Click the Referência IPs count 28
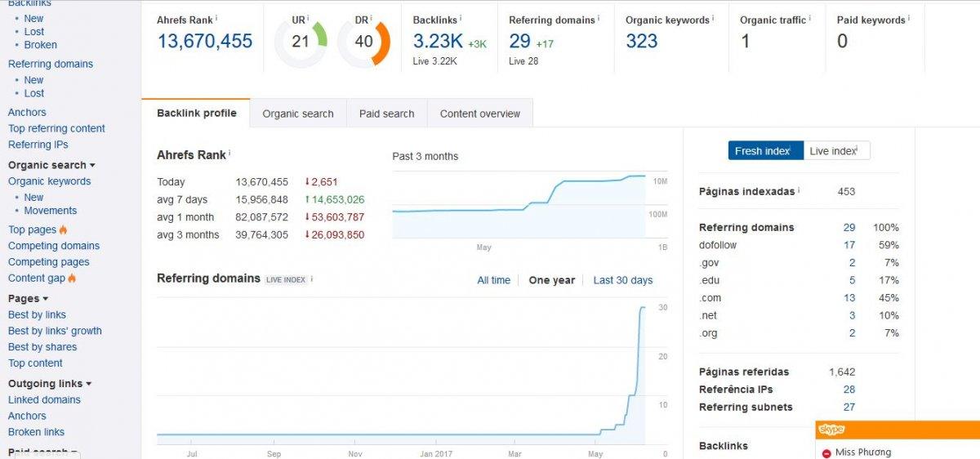Image resolution: width=980 pixels, height=459 pixels. (x=849, y=390)
